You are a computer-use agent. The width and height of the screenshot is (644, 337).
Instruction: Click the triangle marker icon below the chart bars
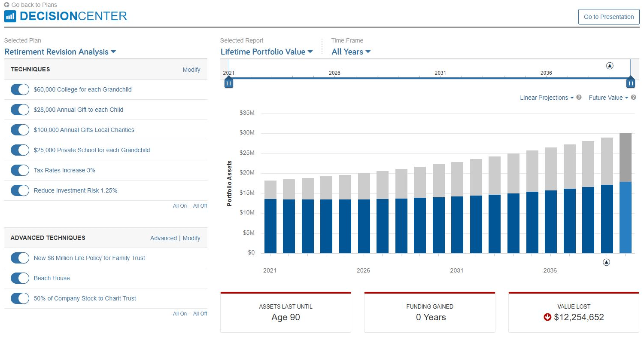(x=606, y=262)
